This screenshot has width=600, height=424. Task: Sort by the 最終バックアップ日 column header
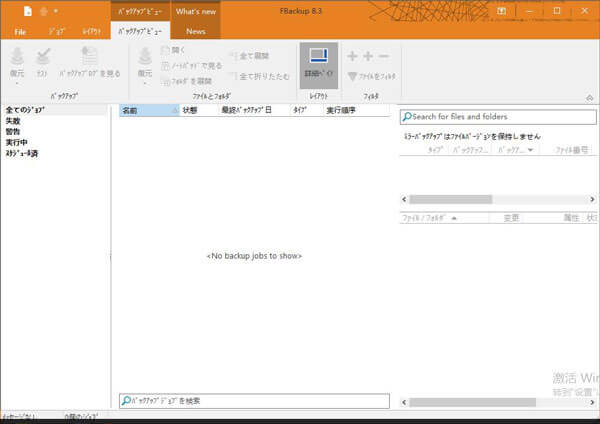click(254, 110)
